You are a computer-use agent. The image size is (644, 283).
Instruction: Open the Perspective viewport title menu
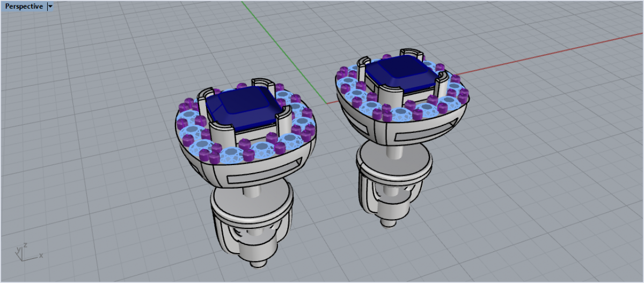pyautogui.click(x=23, y=6)
